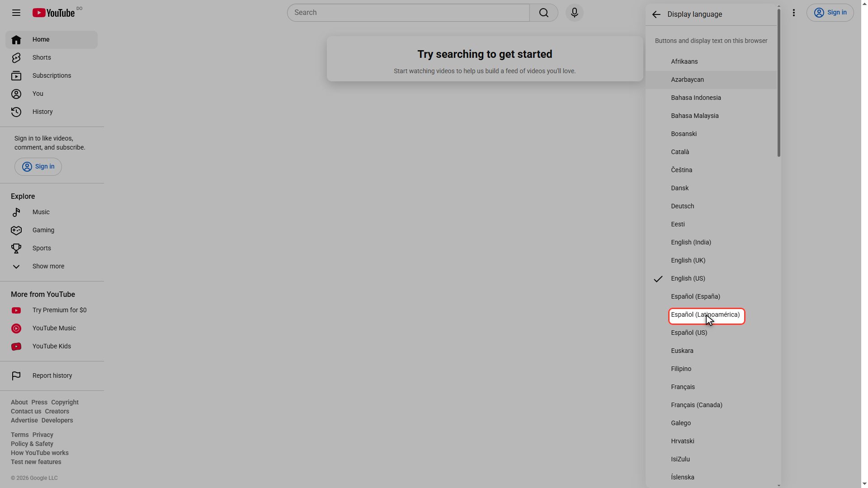Pick Čeština as display language
The height and width of the screenshot is (488, 868).
711,170
